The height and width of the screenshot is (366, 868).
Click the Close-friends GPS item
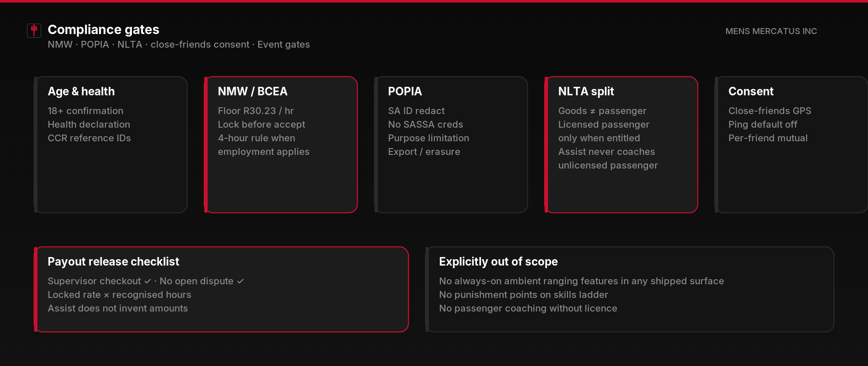tap(770, 111)
